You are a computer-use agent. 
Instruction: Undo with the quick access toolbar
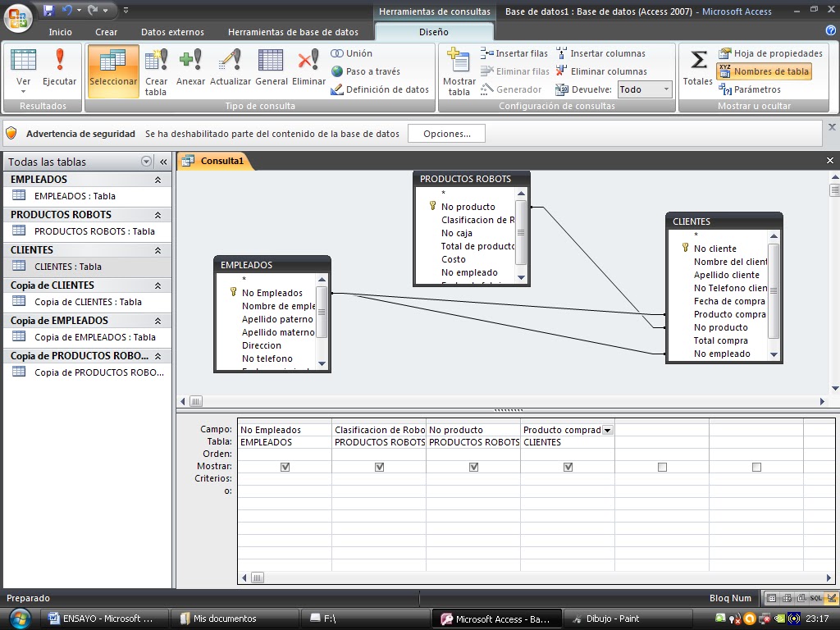pos(67,10)
